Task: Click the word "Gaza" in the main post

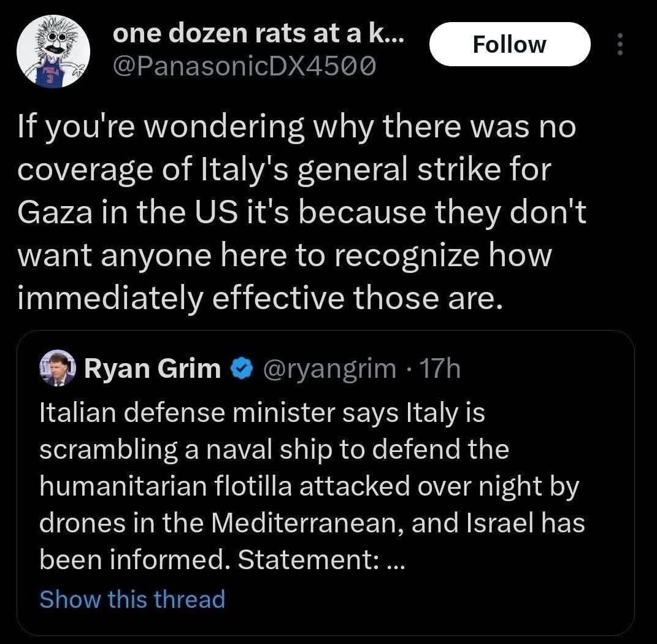Action: tap(55, 213)
